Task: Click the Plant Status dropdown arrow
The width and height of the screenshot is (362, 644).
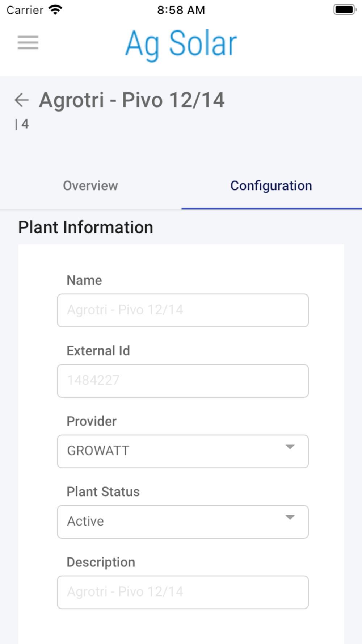Action: (x=290, y=517)
